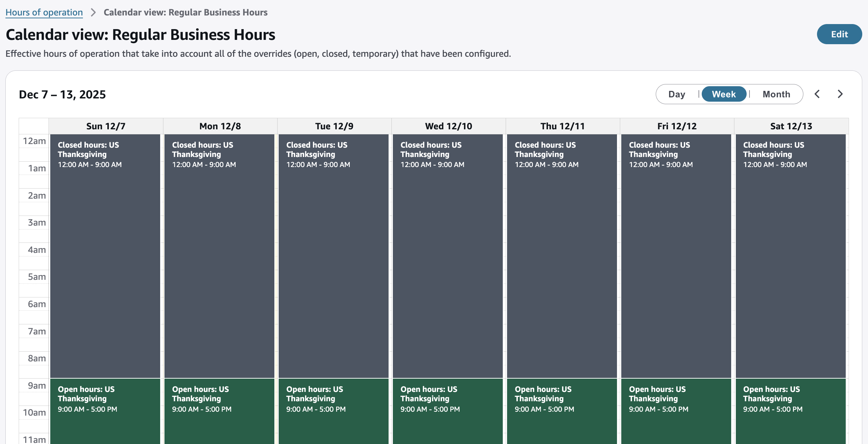Click the Calendar view breadcrumb label
The image size is (868, 444).
pos(185,12)
